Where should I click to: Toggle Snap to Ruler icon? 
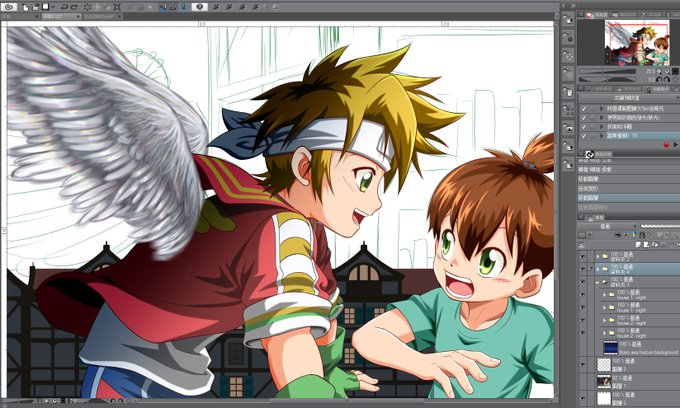pos(163,7)
